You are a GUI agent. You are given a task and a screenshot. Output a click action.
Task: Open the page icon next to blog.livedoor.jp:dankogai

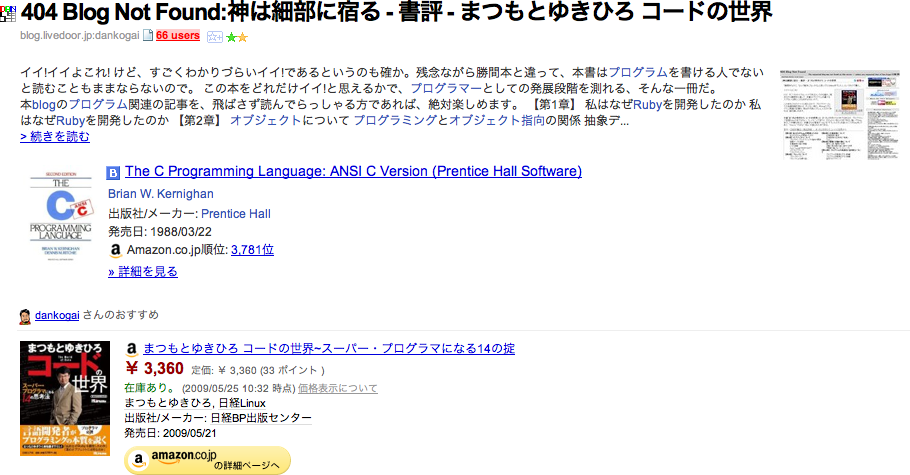pyautogui.click(x=148, y=35)
